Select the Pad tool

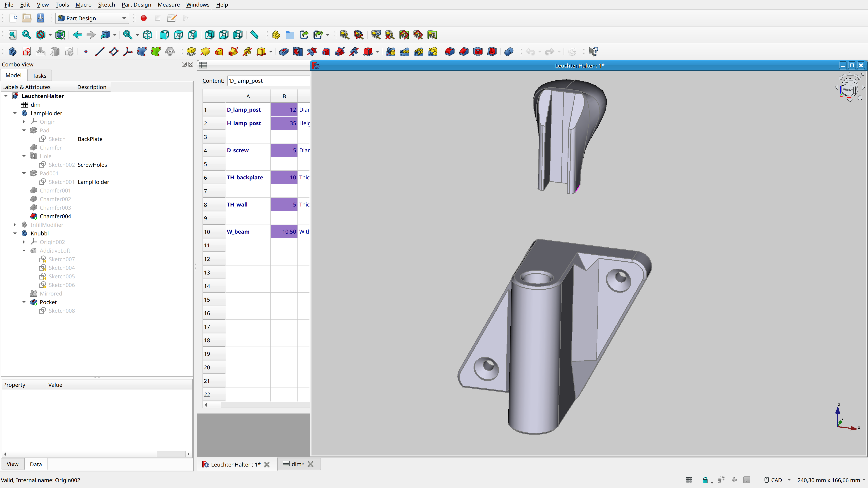pyautogui.click(x=191, y=52)
